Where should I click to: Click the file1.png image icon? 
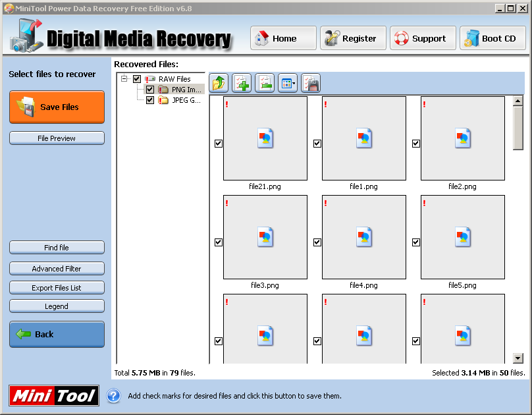pos(363,138)
